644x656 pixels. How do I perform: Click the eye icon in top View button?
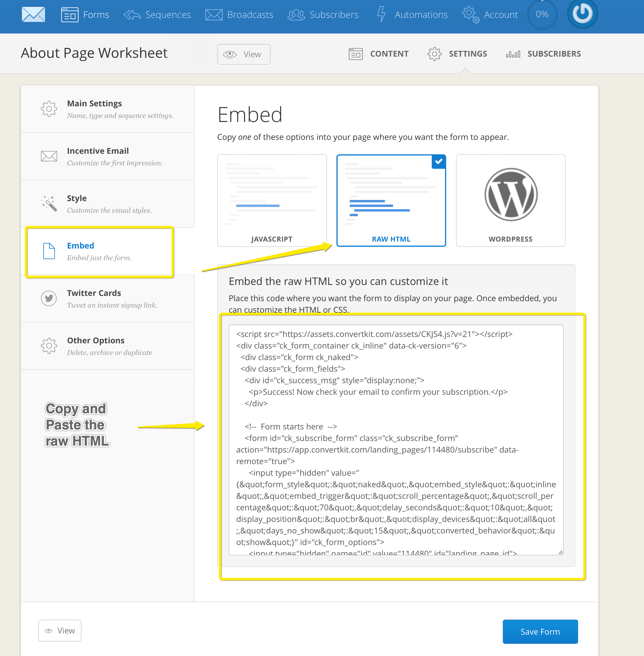coord(230,54)
